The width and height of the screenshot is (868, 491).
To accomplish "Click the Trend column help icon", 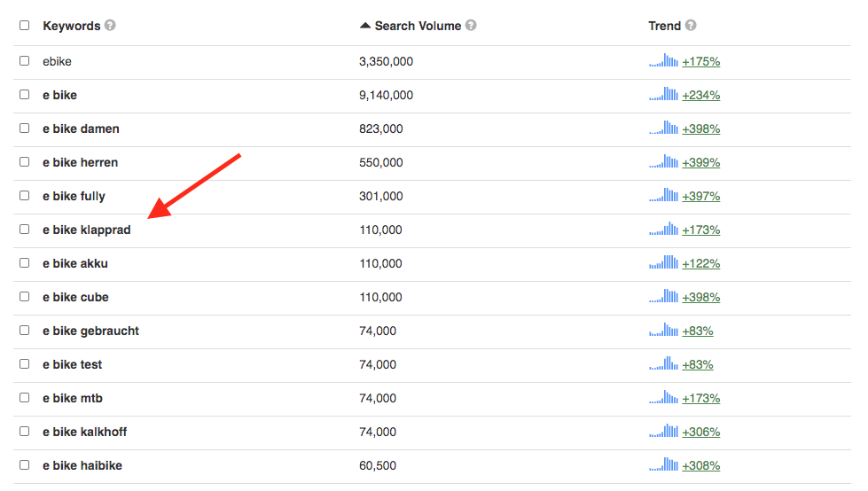I will (691, 26).
